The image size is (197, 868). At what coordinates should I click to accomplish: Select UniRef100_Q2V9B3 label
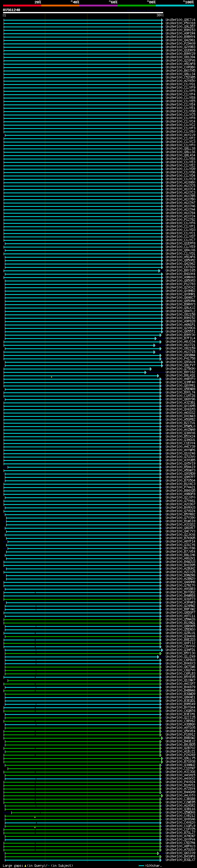click(180, 47)
